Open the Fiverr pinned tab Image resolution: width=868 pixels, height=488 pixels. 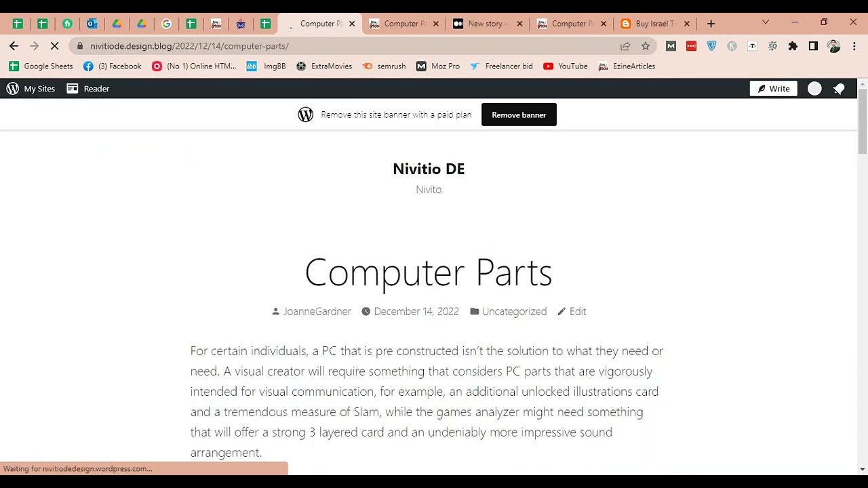click(67, 24)
